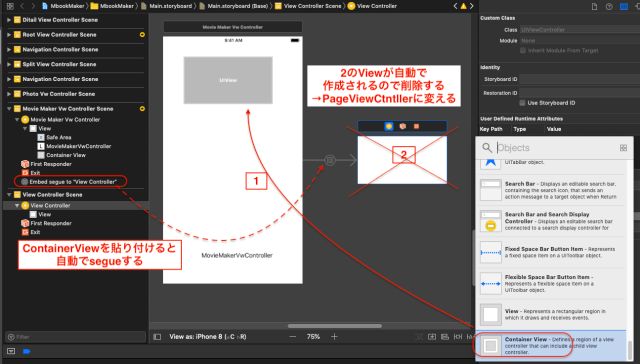Open the related items grid menu

(10, 6)
